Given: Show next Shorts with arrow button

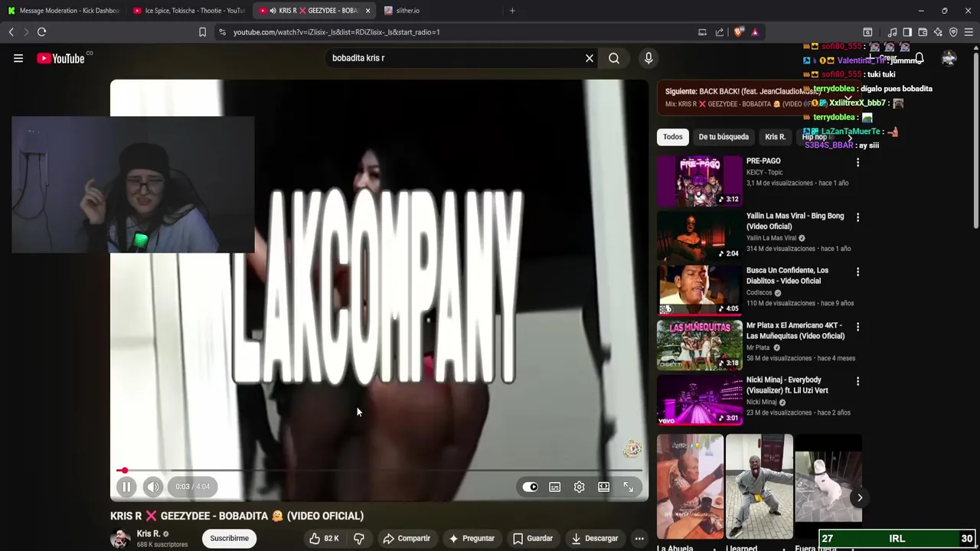Looking at the screenshot, I should [860, 498].
